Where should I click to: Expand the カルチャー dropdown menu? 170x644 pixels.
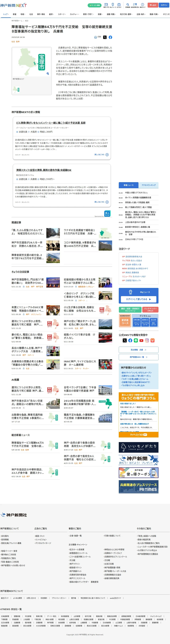coord(74,14)
